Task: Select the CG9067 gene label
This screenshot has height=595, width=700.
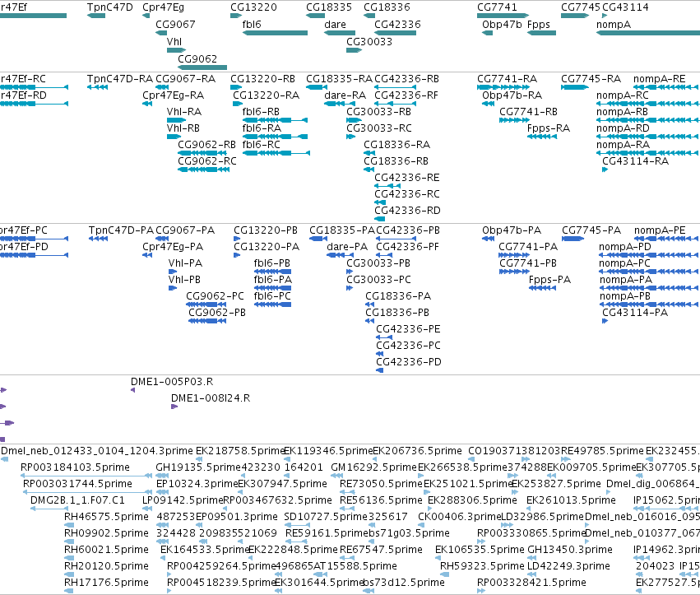Action: click(175, 25)
